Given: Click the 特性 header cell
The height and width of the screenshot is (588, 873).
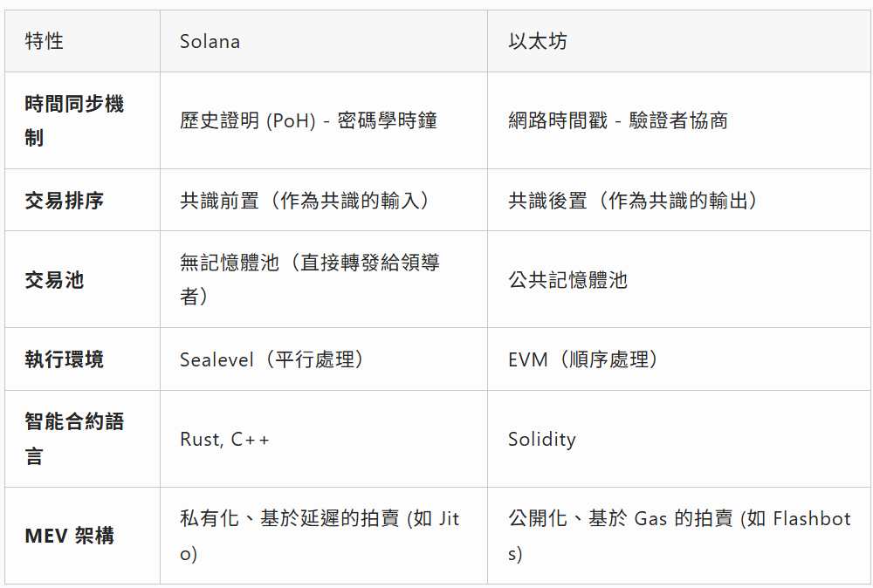Looking at the screenshot, I should (45, 41).
